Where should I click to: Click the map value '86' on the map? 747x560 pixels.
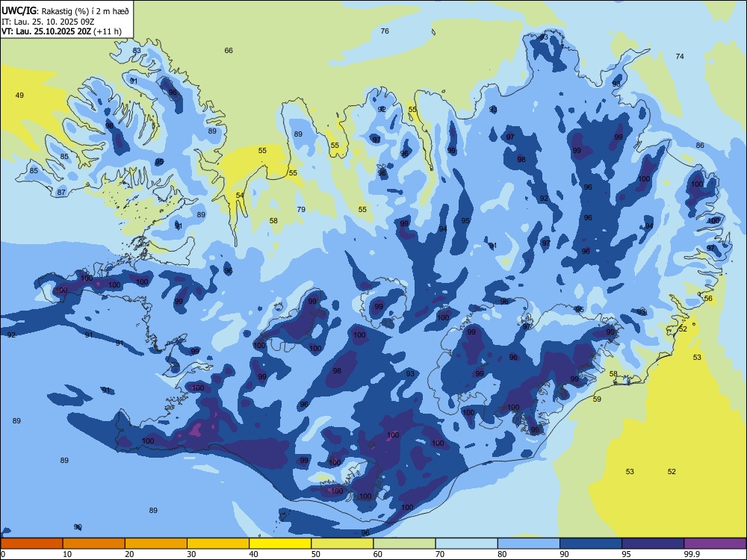coord(700,146)
